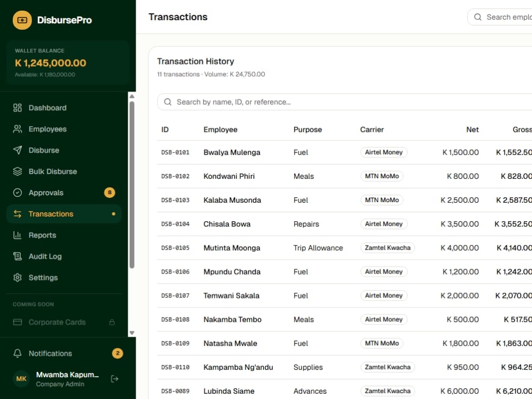Click the Dashboard grid icon
The image size is (532, 399).
[x=18, y=108]
